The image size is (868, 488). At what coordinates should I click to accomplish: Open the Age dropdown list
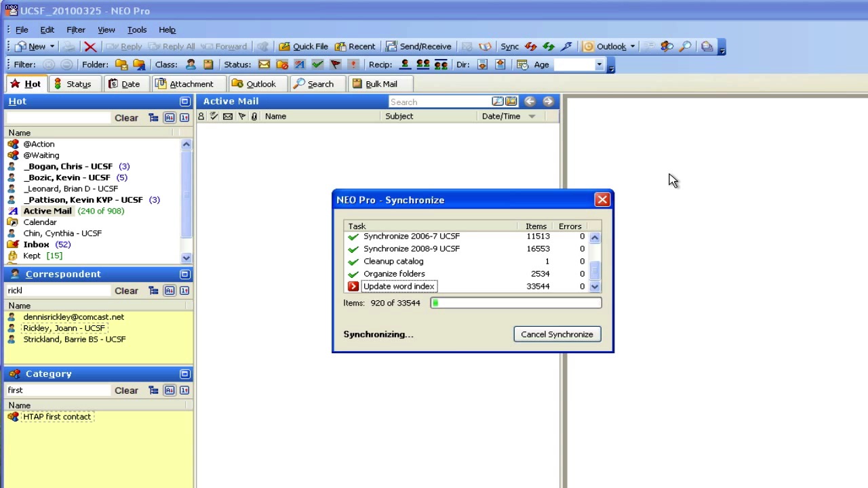point(599,65)
